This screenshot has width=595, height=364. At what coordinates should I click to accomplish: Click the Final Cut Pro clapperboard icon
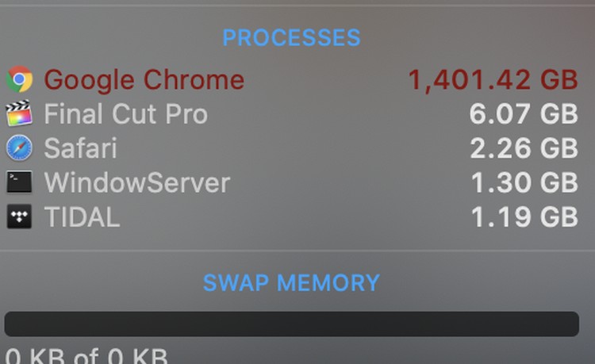tap(19, 114)
